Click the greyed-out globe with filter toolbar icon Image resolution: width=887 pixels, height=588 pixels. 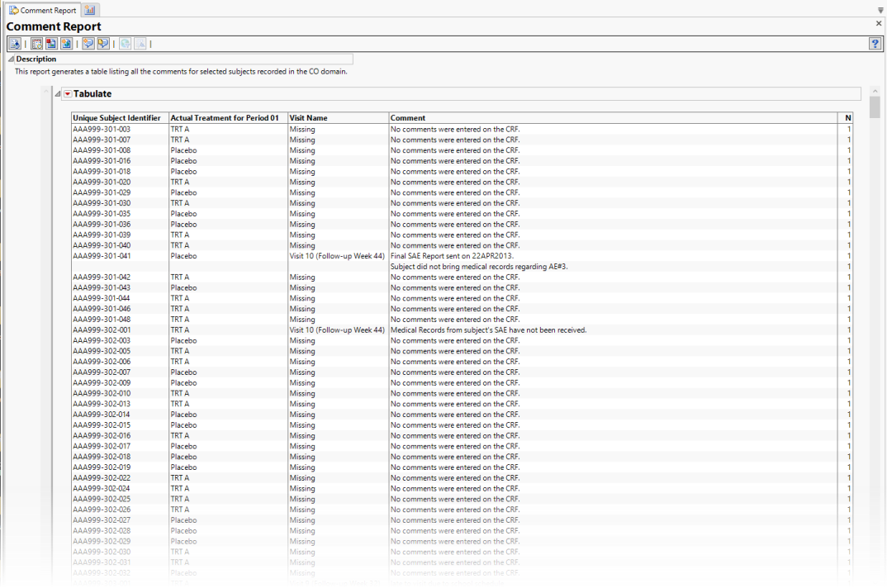click(x=125, y=44)
